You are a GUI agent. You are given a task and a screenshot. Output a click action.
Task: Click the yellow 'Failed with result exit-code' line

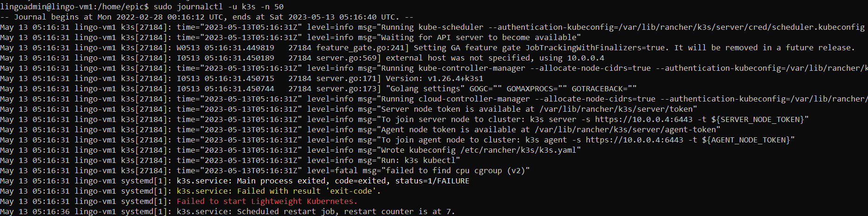(x=279, y=191)
